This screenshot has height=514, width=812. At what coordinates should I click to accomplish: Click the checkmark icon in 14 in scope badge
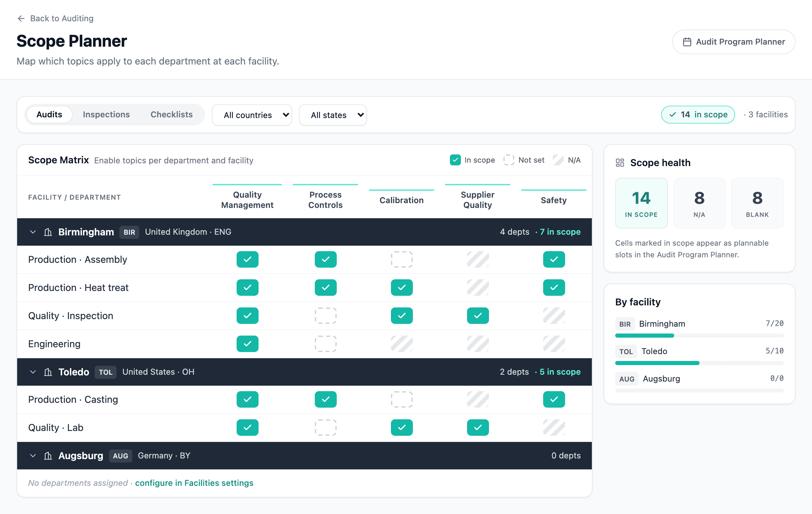(x=673, y=115)
